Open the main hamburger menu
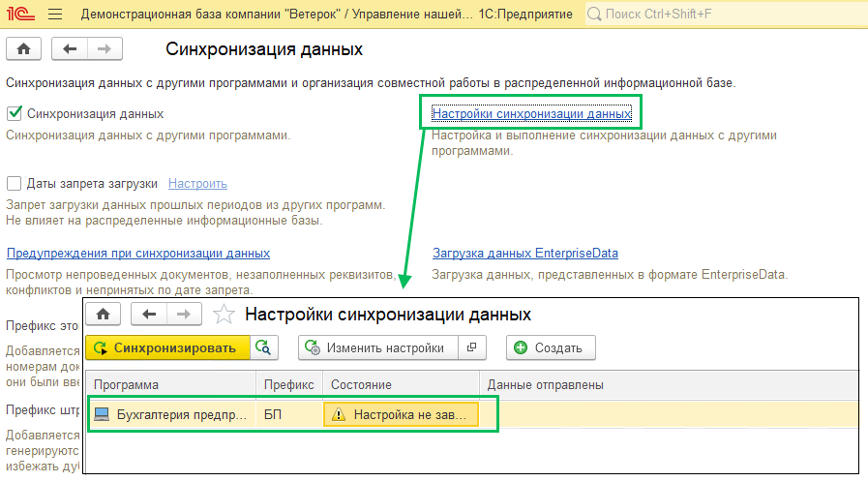 click(55, 14)
